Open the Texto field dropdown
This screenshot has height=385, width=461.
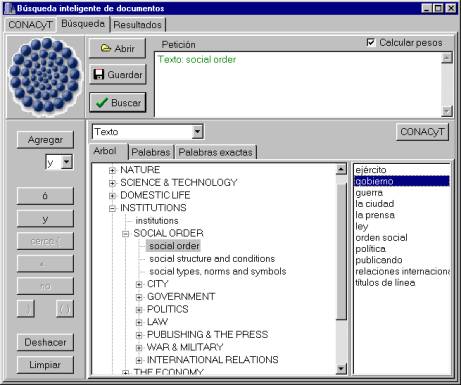click(x=197, y=132)
